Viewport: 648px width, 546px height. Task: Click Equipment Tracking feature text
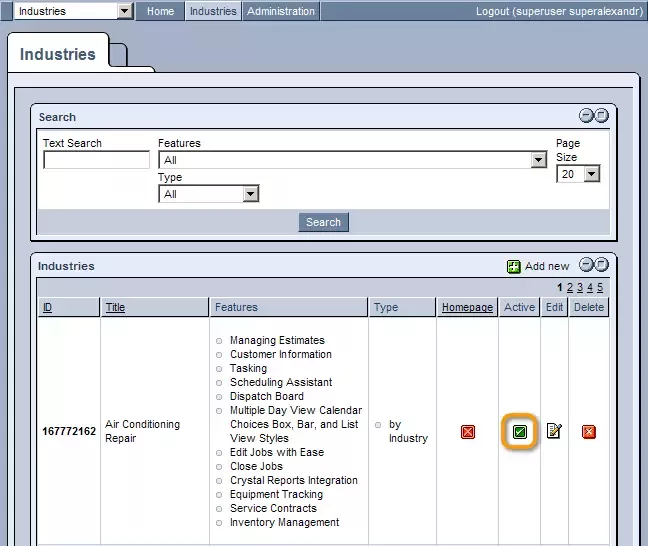coord(276,494)
